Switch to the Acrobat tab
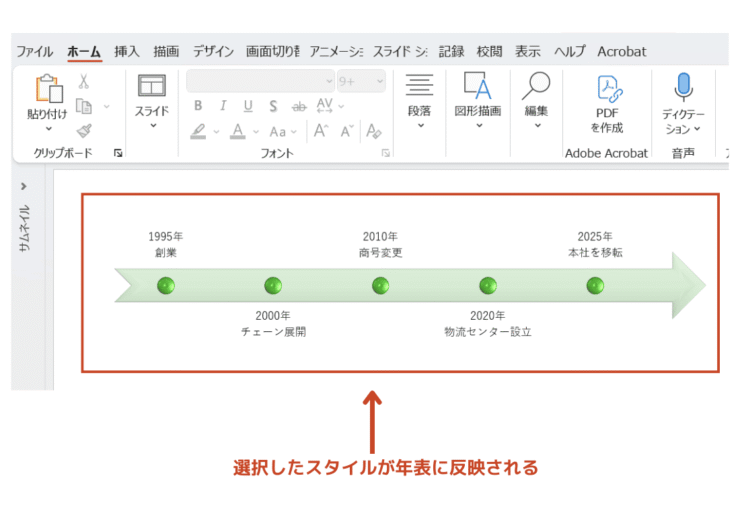 [x=622, y=51]
